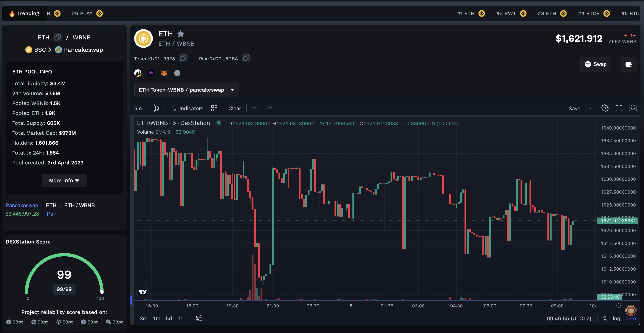Enter fullscreen chart mode

(x=619, y=108)
